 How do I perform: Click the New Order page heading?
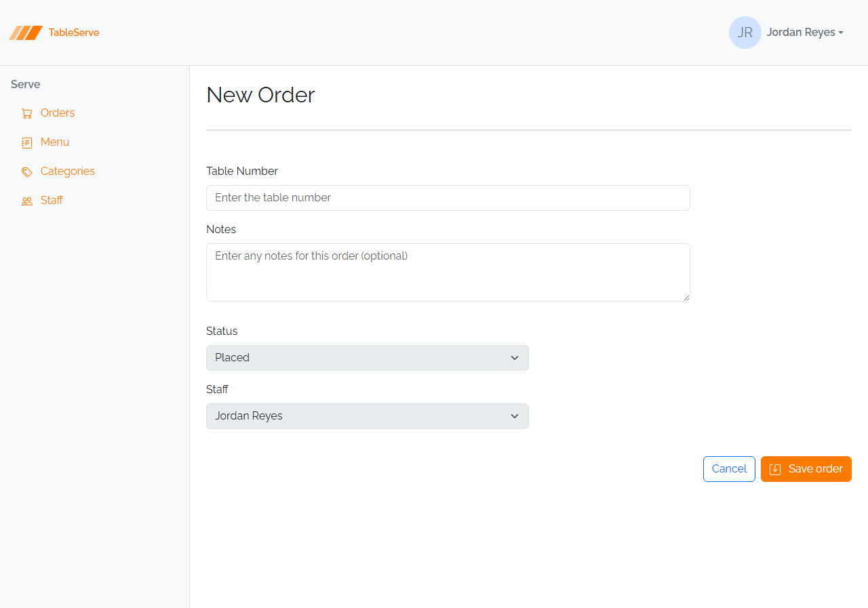tap(260, 95)
